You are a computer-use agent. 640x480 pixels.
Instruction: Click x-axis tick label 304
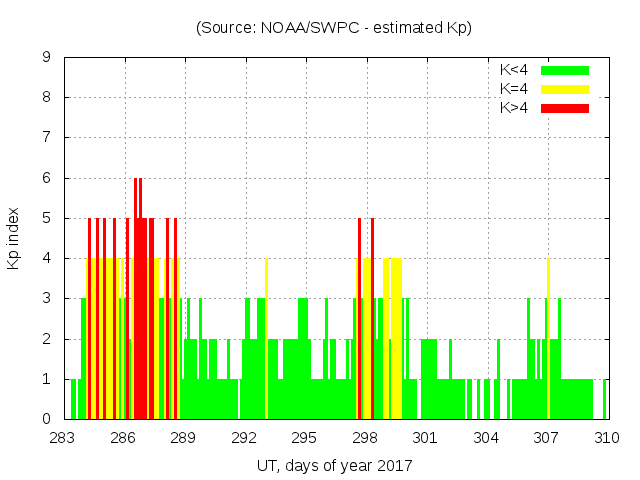[486, 438]
